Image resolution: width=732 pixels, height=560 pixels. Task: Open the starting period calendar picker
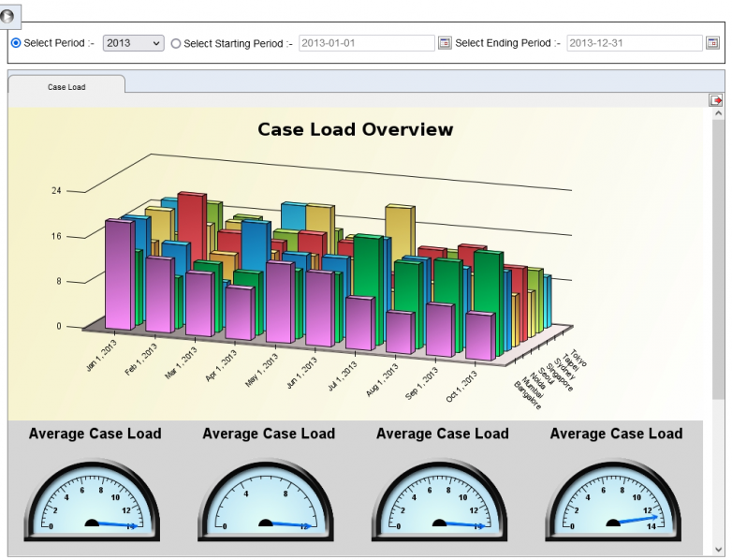(446, 43)
